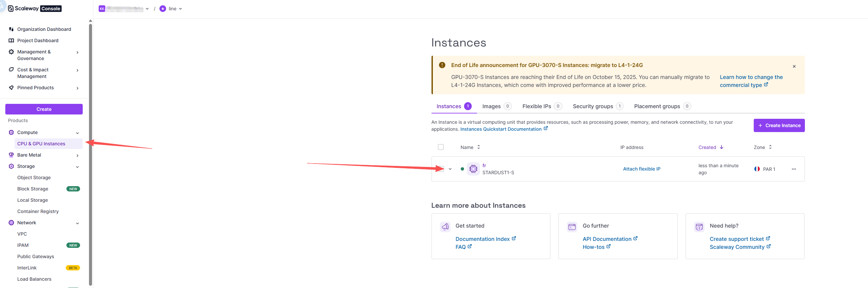The image size is (868, 288).
Task: Open Container Registry in the sidebar
Action: point(38,211)
